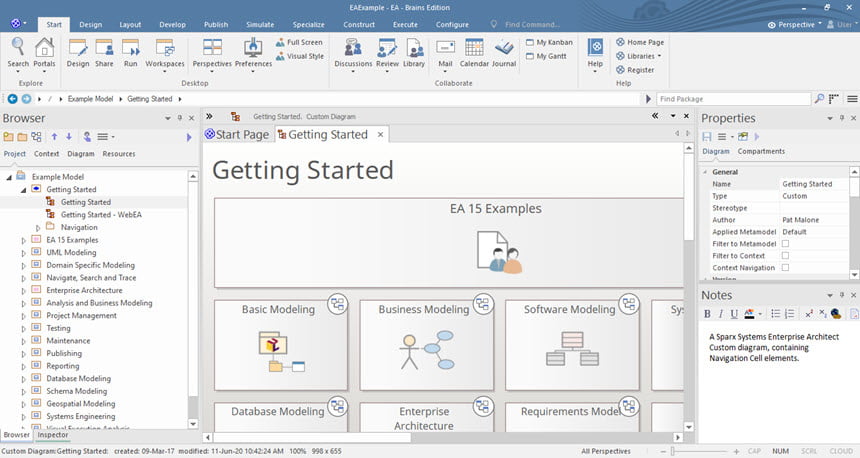The height and width of the screenshot is (458, 860).
Task: Open Perspective dropdown at top right
Action: pyautogui.click(x=795, y=25)
